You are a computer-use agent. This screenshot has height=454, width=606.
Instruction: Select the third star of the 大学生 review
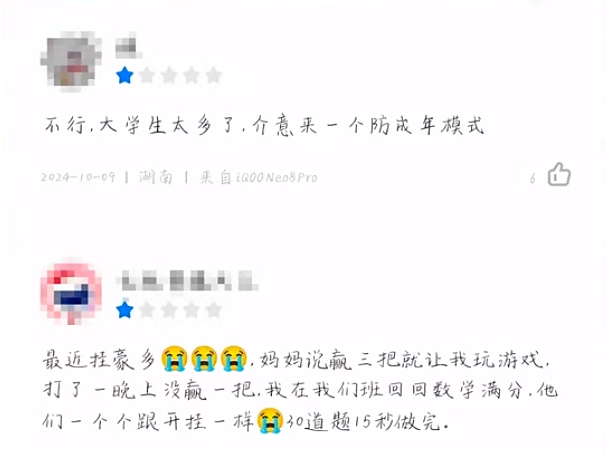click(x=169, y=75)
